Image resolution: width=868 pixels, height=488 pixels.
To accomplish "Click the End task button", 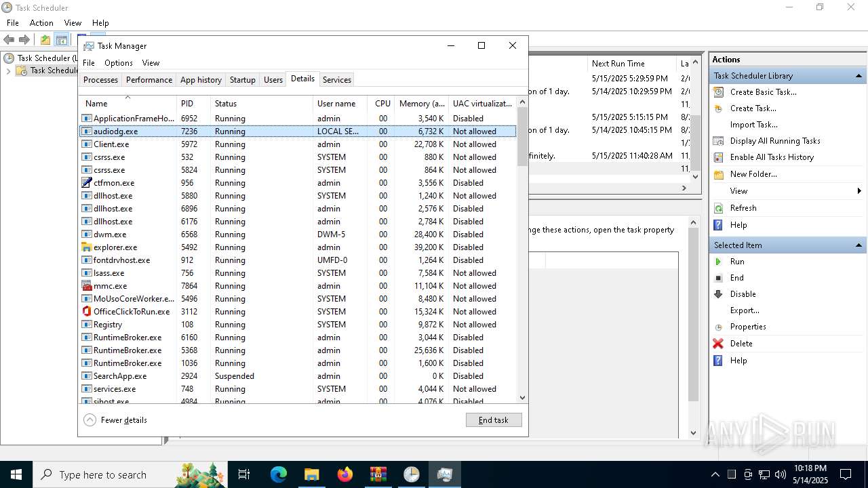I will click(x=494, y=420).
